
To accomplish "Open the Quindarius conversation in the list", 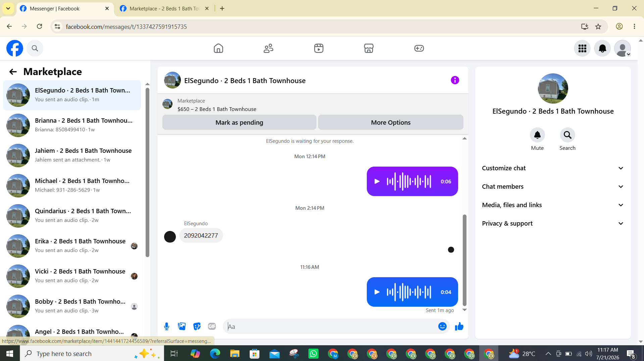I will (x=72, y=216).
